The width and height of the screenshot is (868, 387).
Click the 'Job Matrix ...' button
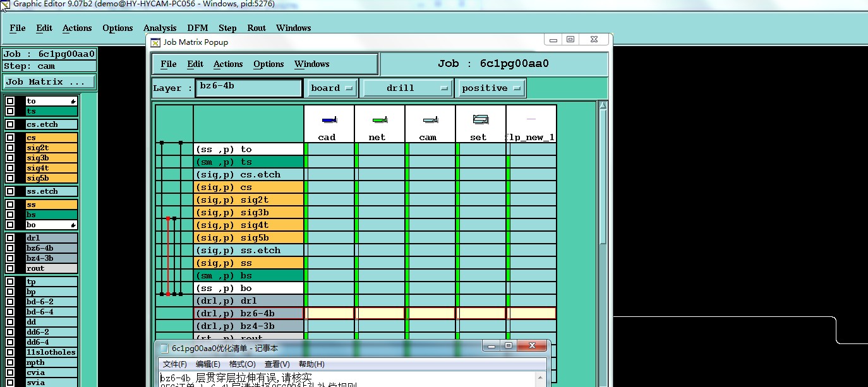pyautogui.click(x=49, y=82)
